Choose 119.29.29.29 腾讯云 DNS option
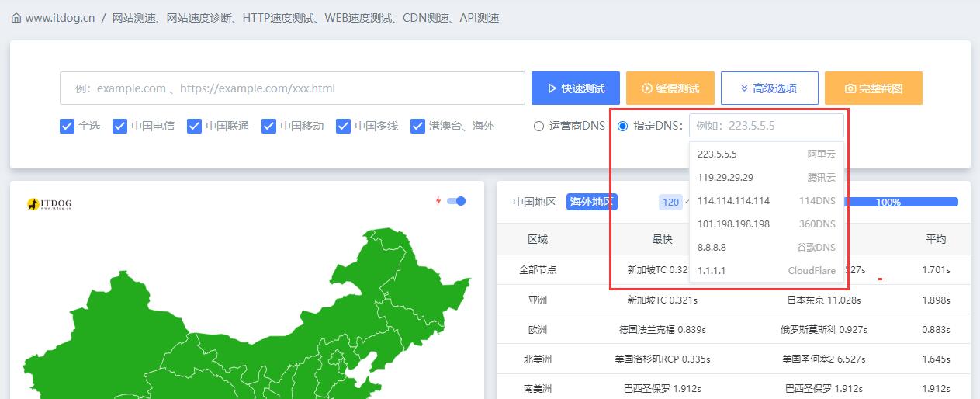The width and height of the screenshot is (980, 399). click(766, 177)
